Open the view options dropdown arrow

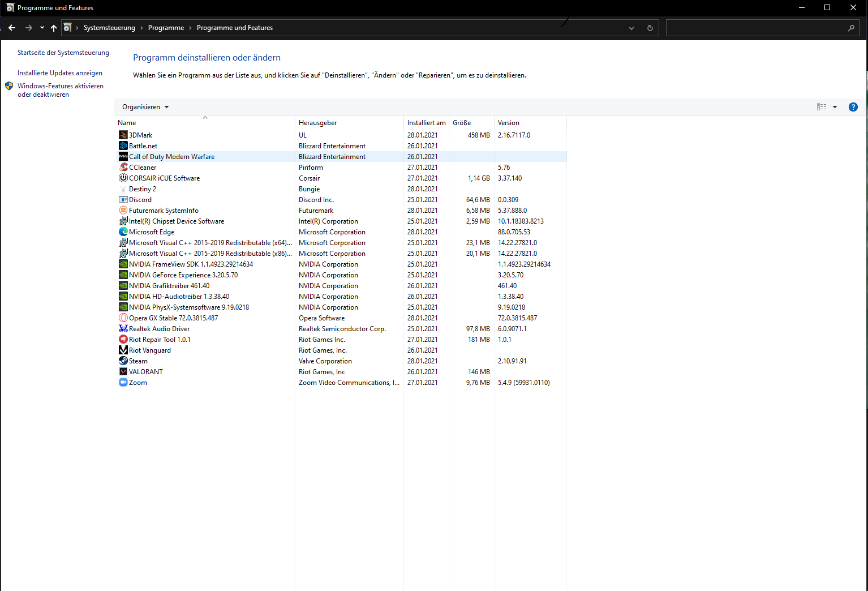pyautogui.click(x=835, y=107)
